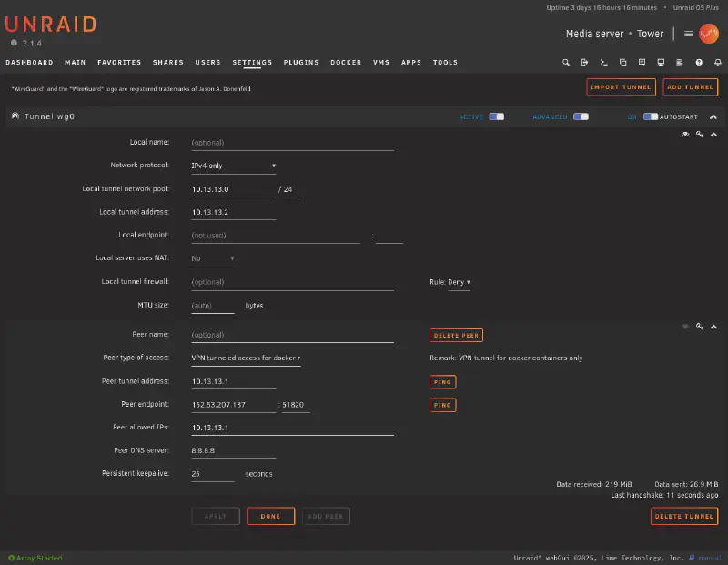The width and height of the screenshot is (728, 565).
Task: Click the key icon in the peer section
Action: (x=699, y=326)
